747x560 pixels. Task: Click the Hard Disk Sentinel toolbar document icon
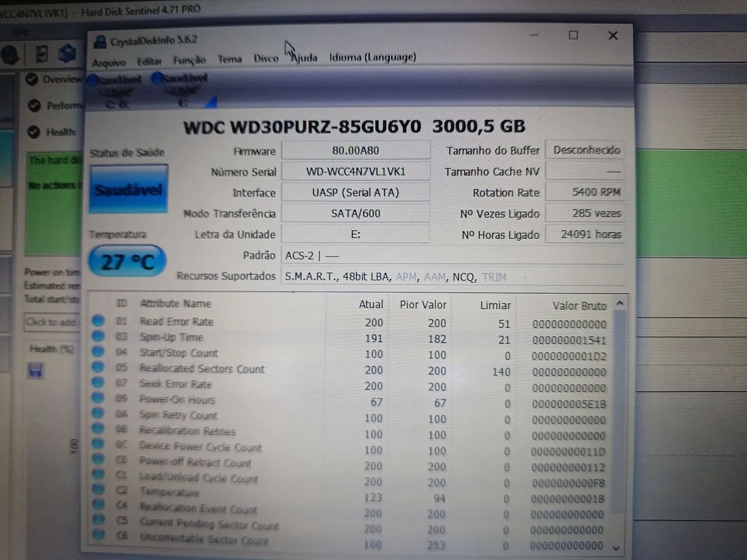coord(41,54)
